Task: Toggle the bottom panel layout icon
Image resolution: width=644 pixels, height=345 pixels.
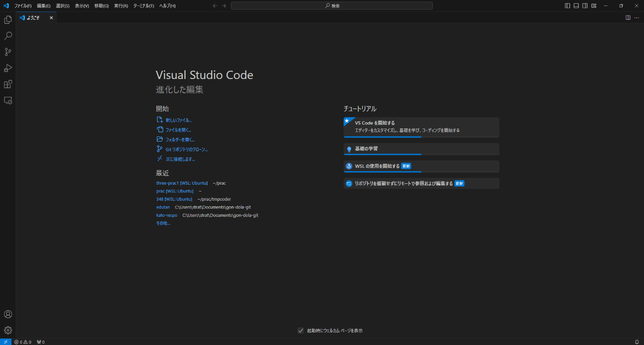Action: click(576, 6)
